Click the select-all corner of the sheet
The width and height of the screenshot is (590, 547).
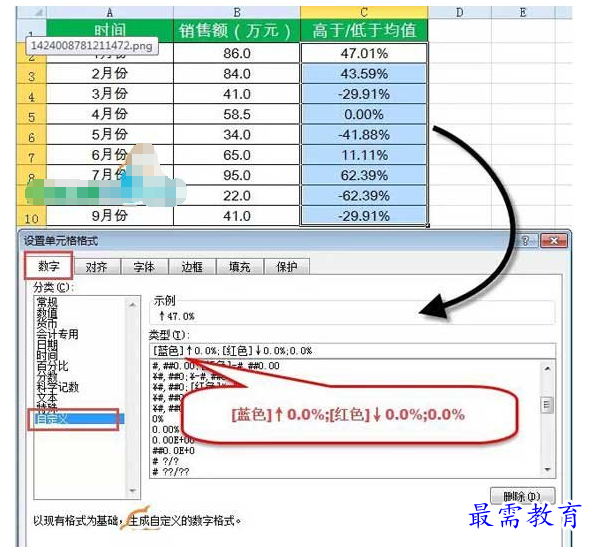(x=32, y=12)
